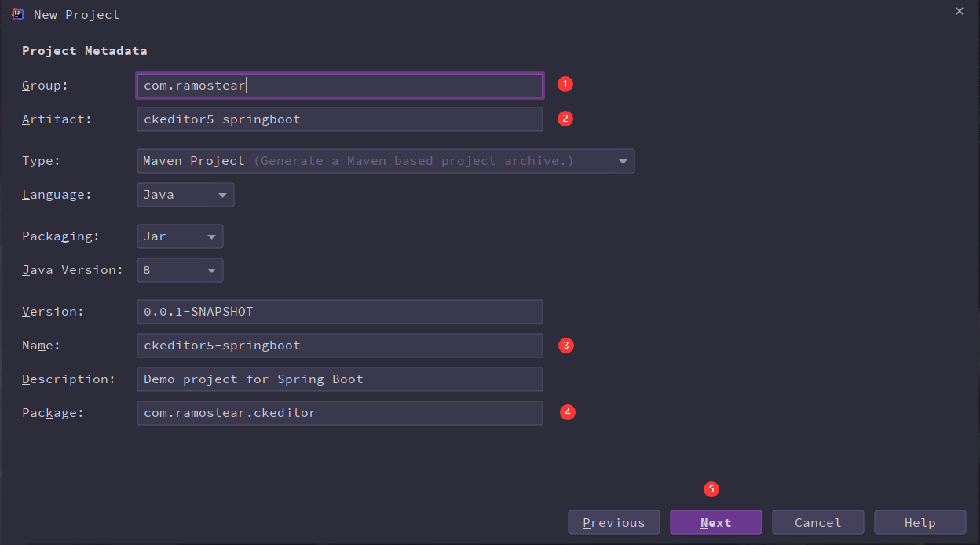Viewport: 980px width, 545px height.
Task: Expand the Language dropdown set to Java
Action: (x=185, y=195)
